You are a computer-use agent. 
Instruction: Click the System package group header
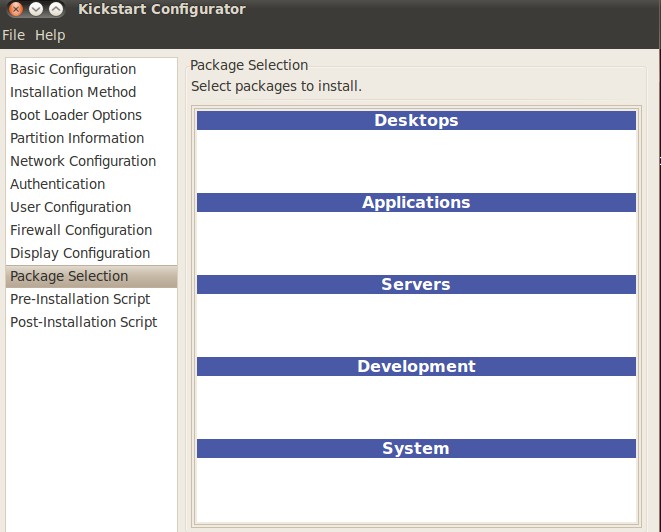[x=416, y=448]
